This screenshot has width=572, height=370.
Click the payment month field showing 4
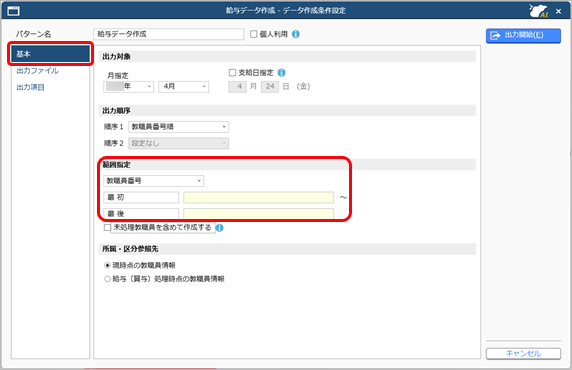(237, 86)
